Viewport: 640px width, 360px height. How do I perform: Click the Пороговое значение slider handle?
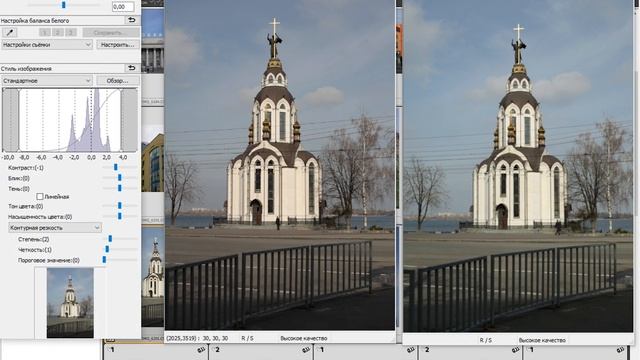point(104,260)
